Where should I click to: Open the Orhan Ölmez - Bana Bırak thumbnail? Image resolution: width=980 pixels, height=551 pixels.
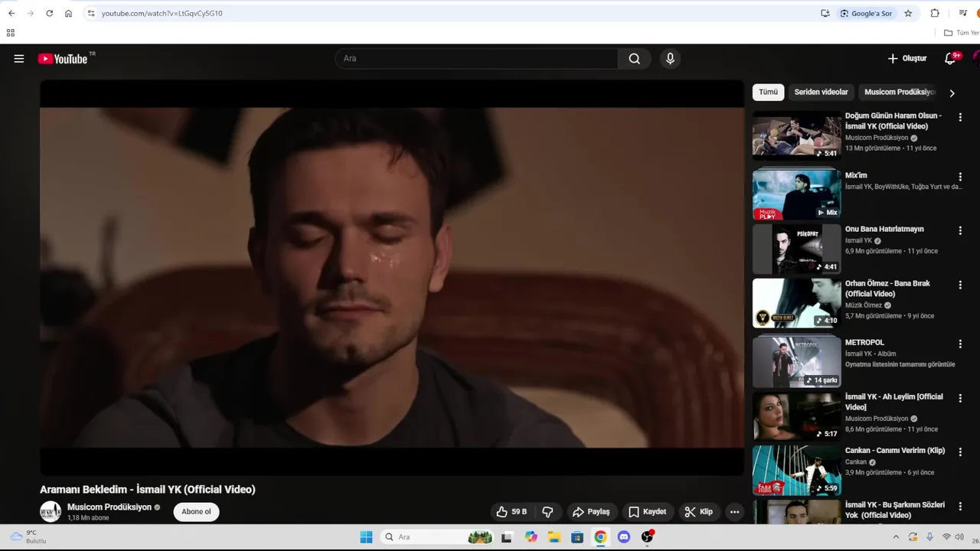[x=796, y=303]
